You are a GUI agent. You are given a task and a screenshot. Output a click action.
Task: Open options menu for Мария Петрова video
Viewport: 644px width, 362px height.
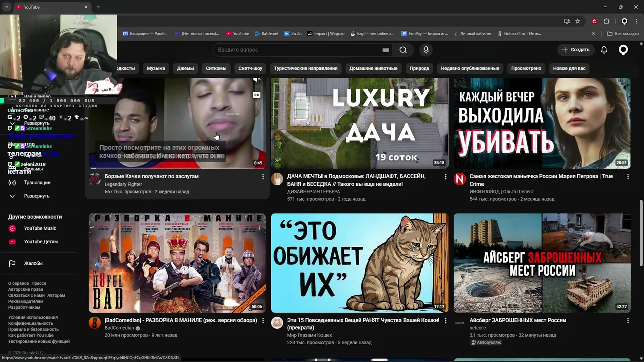click(628, 177)
